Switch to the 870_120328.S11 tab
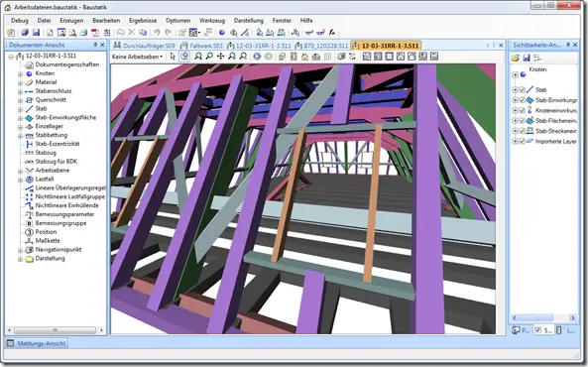This screenshot has height=367, width=588. click(321, 46)
